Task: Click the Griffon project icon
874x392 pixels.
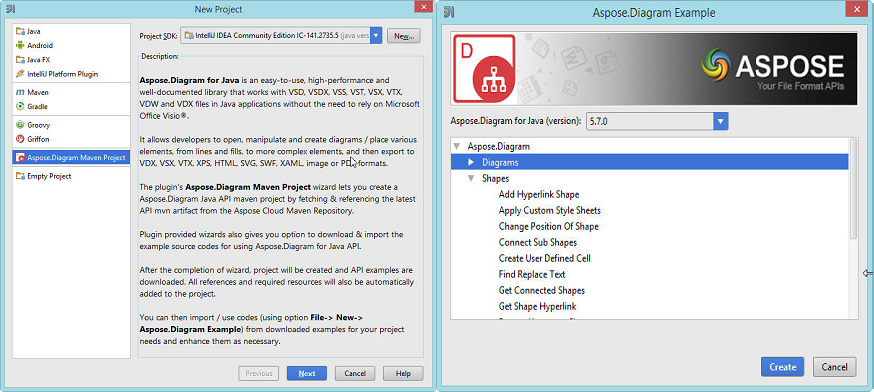Action: point(20,139)
